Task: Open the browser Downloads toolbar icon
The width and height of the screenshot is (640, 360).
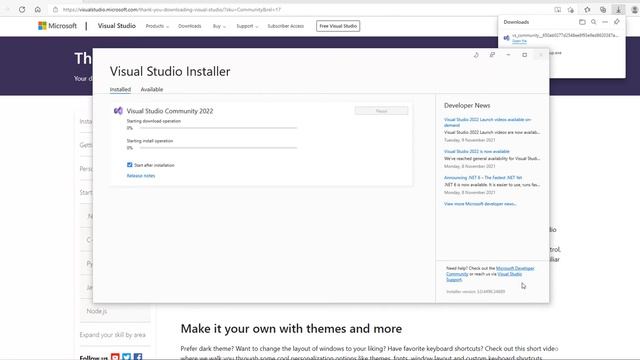Action: pyautogui.click(x=618, y=10)
